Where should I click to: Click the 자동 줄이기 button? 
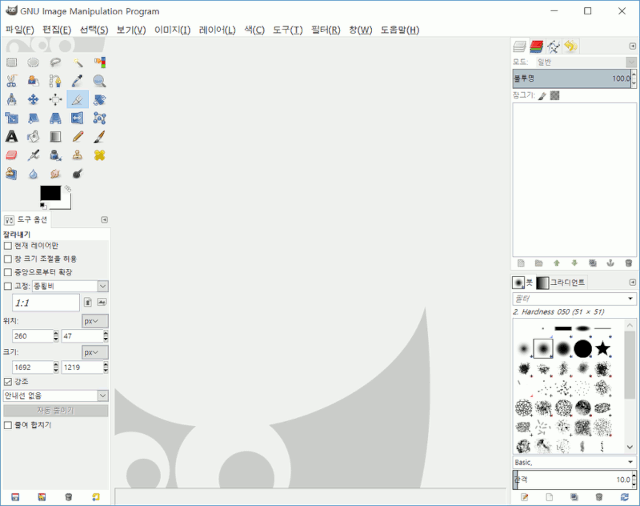tap(55, 410)
